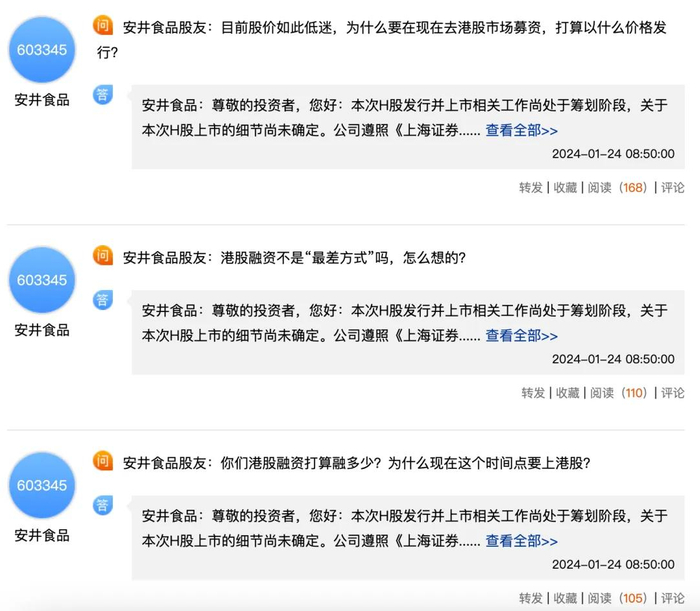Click the orange 问 icon of the '融多少' question

pyautogui.click(x=103, y=461)
